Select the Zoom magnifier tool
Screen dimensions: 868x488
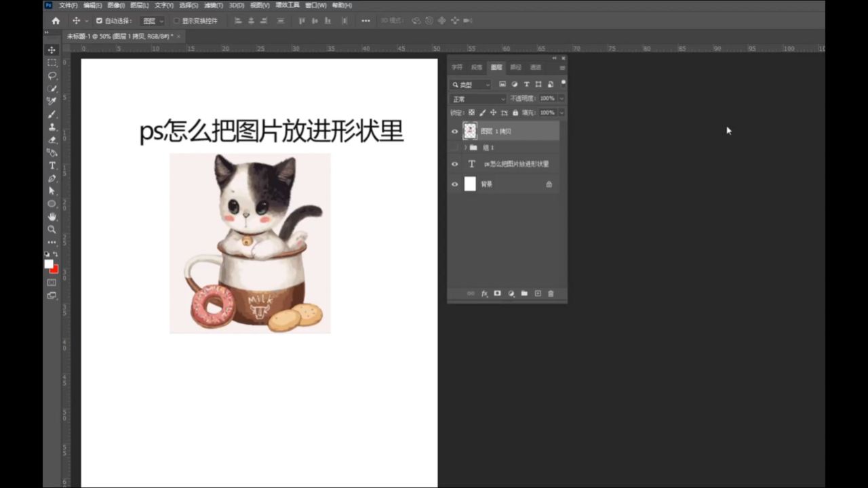[52, 229]
